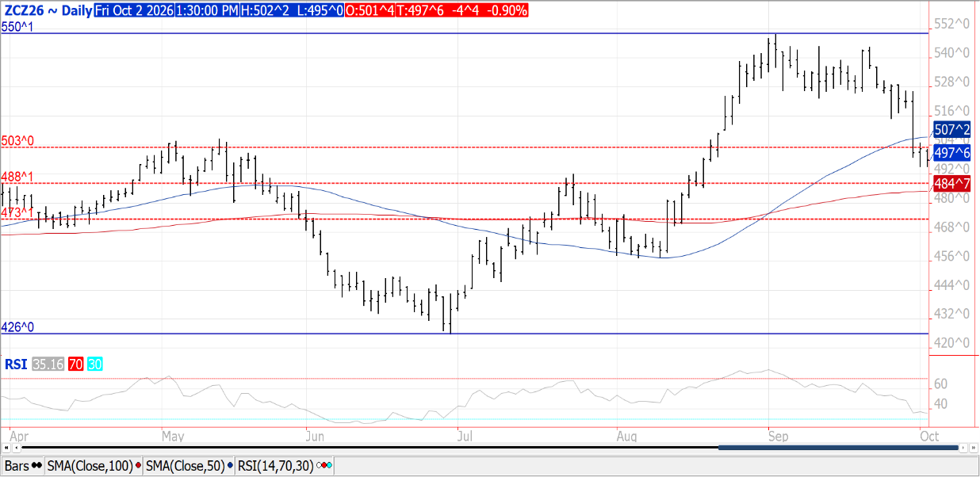Click the red dot beside SMA(Close,100)
Screen dimensions: 980x477
139,466
